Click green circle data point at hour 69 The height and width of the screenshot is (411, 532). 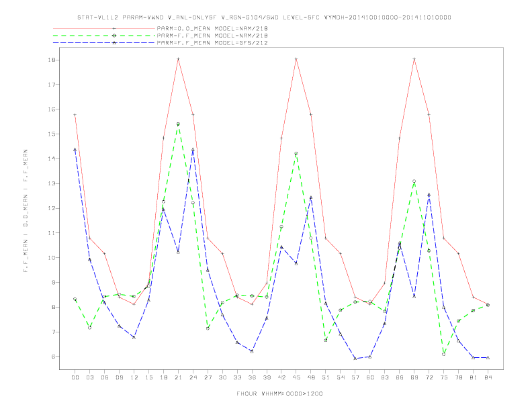(414, 181)
